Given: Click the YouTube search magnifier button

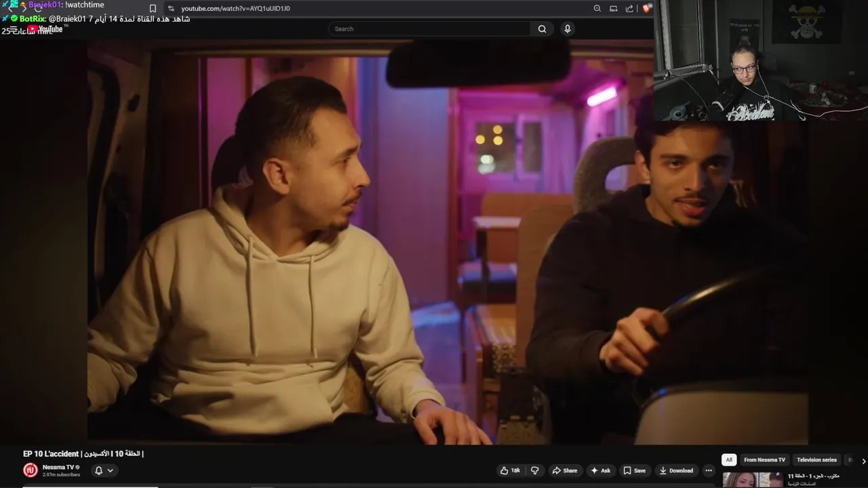Looking at the screenshot, I should point(542,29).
